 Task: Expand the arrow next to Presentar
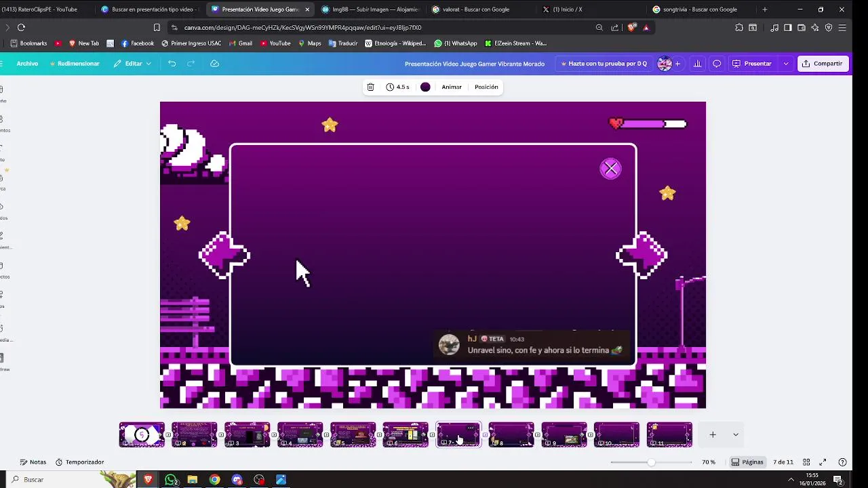pyautogui.click(x=786, y=64)
